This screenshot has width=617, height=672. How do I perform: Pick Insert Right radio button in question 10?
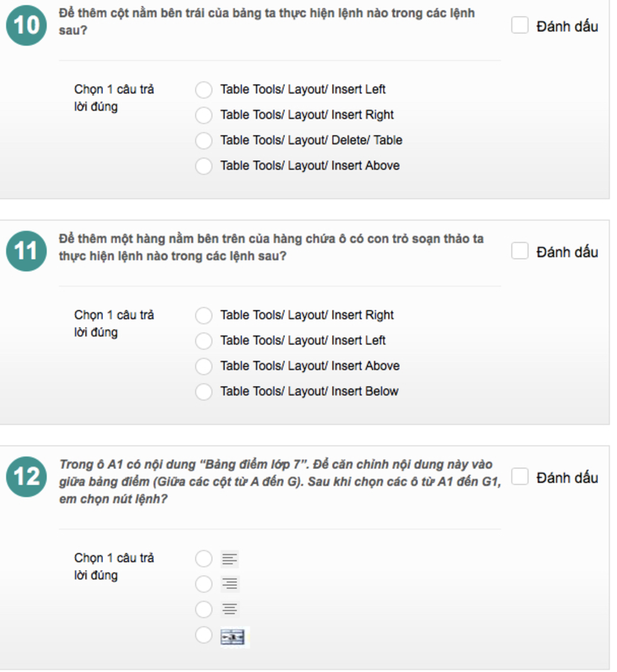tap(204, 115)
